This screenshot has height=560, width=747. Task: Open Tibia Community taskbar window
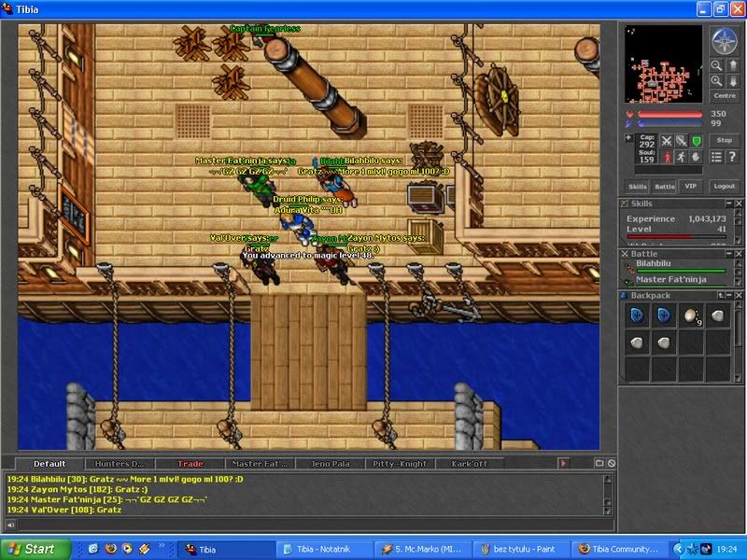point(619,550)
